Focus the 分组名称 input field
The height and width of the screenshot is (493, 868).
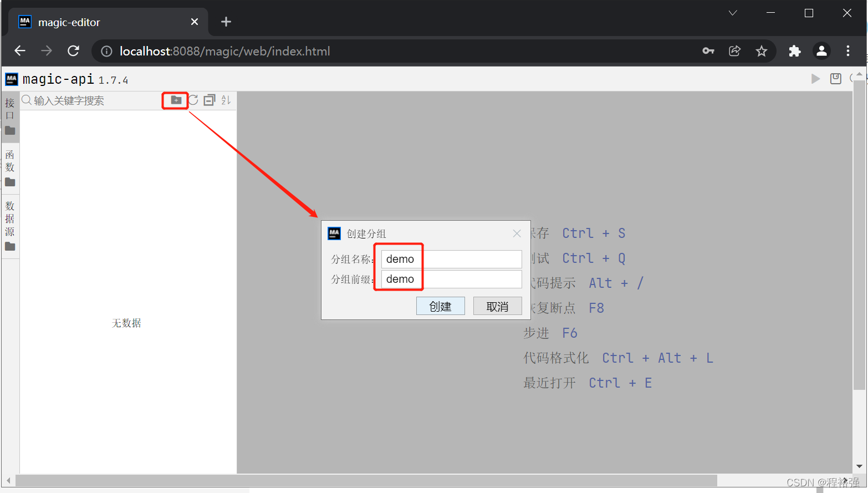tap(451, 259)
